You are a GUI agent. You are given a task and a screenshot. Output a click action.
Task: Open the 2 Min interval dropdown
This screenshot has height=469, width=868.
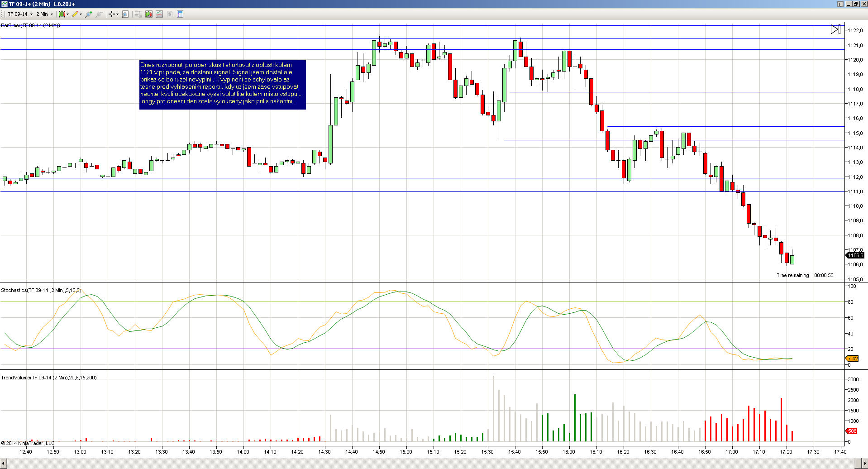coord(44,14)
